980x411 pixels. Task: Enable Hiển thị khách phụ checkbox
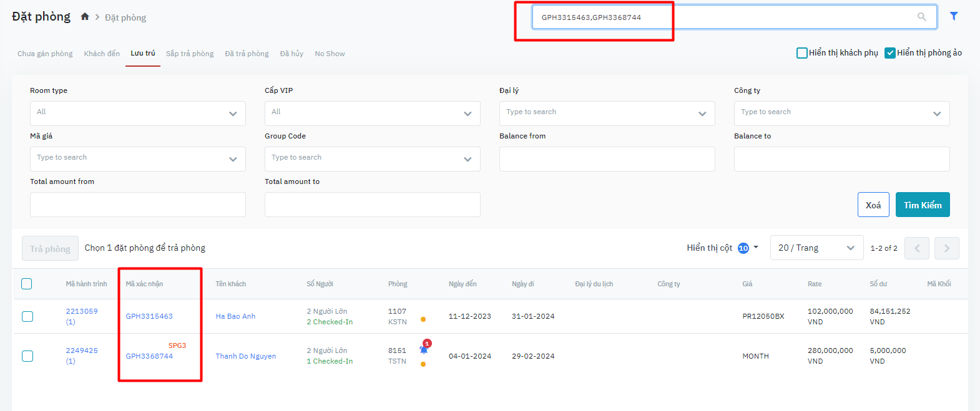pyautogui.click(x=801, y=53)
